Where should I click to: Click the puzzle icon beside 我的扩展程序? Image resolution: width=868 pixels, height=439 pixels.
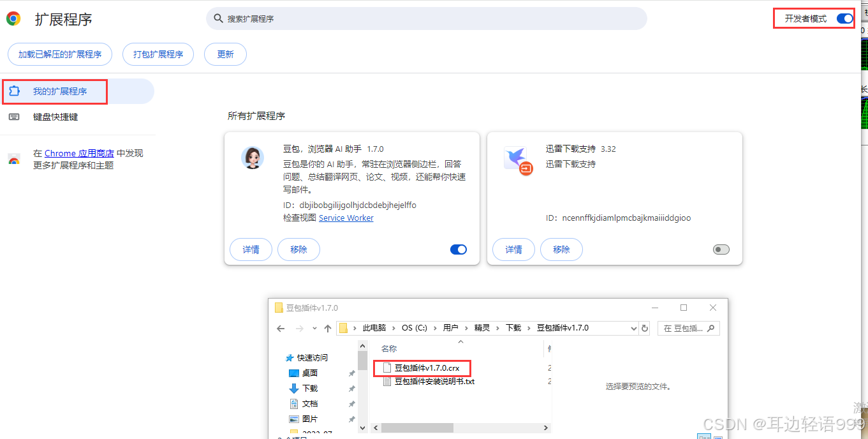[15, 91]
